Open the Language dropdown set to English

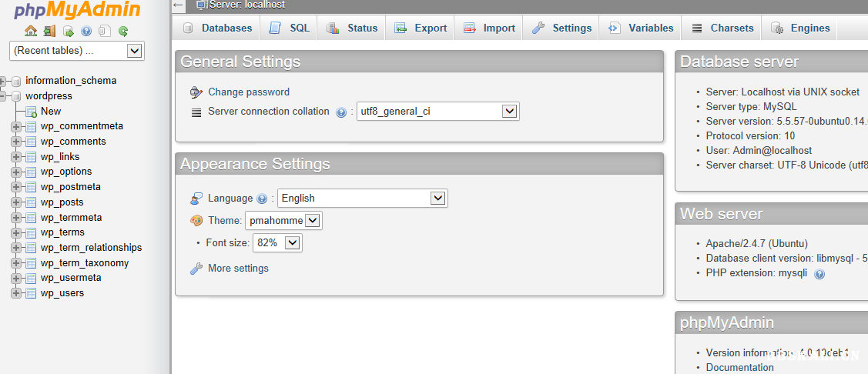[x=362, y=198]
